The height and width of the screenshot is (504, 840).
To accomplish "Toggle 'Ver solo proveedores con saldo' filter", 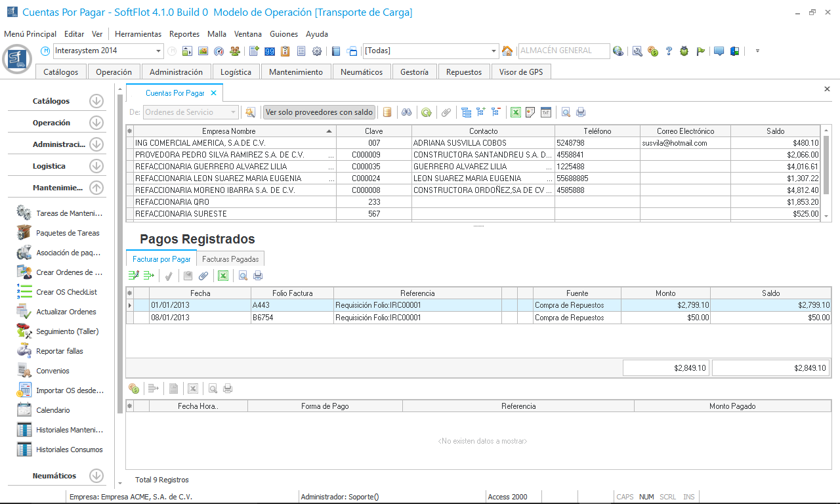I will coord(319,112).
